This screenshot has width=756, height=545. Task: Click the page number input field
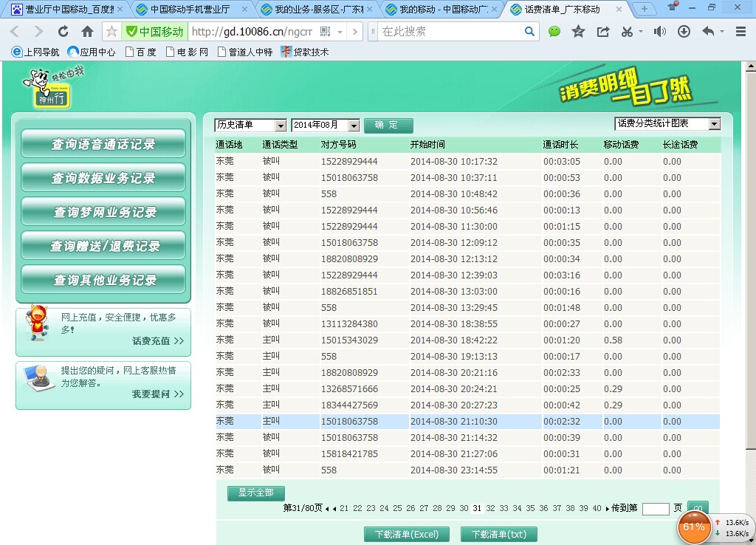click(655, 509)
